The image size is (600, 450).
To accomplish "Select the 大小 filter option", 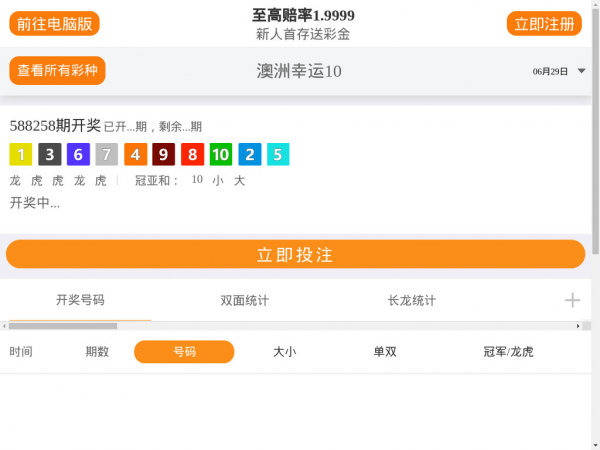I will (284, 352).
